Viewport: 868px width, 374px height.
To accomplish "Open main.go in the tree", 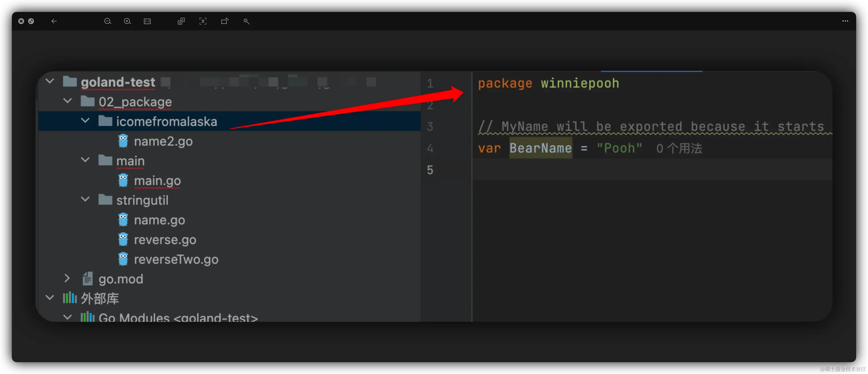I will click(x=157, y=181).
